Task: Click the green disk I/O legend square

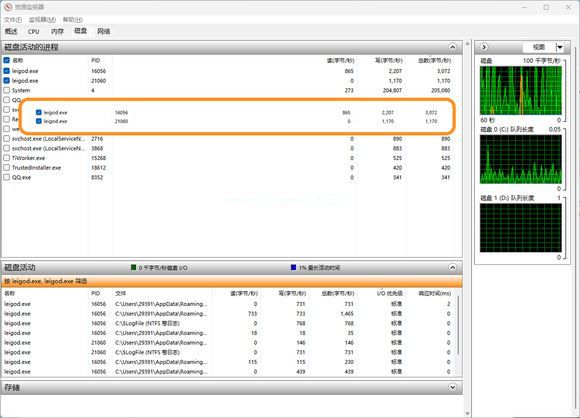Action: tap(134, 267)
